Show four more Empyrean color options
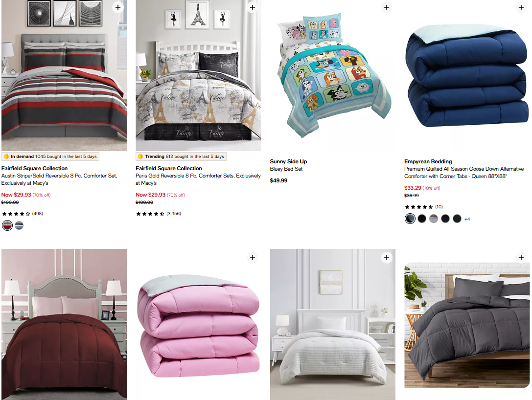Image resolution: width=532 pixels, height=400 pixels. [467, 219]
